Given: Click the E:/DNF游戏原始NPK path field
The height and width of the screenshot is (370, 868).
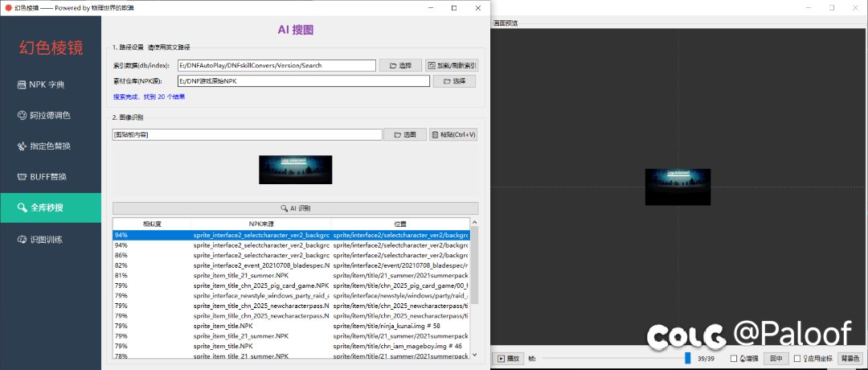Looking at the screenshot, I should coord(303,81).
